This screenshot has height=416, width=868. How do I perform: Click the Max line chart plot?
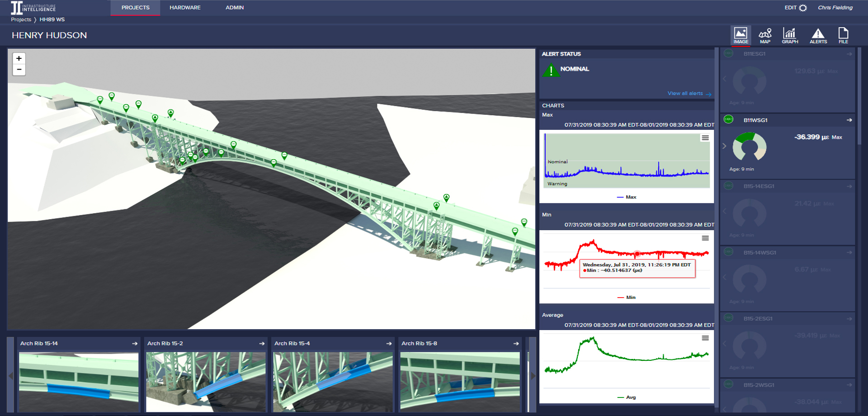coord(627,161)
